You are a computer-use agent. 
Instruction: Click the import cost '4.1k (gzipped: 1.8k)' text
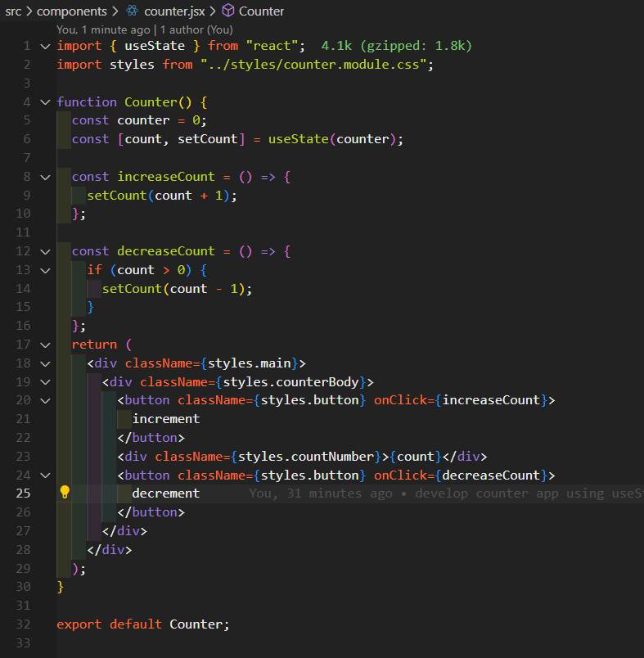point(397,46)
